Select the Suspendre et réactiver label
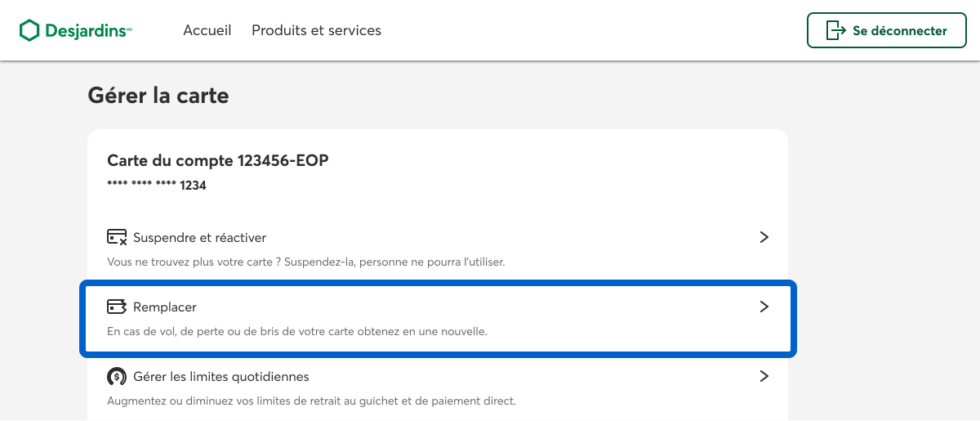This screenshot has width=980, height=421. coord(199,238)
